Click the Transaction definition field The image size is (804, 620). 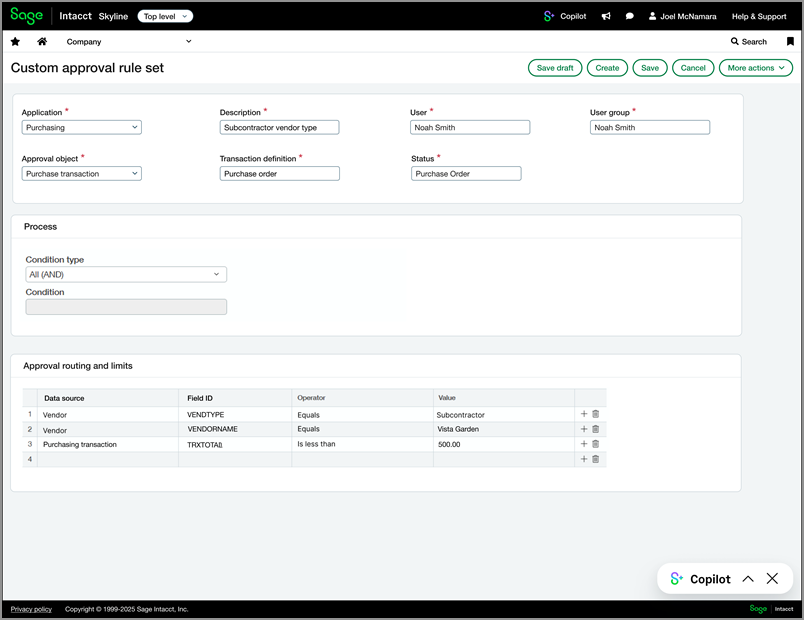coord(279,174)
